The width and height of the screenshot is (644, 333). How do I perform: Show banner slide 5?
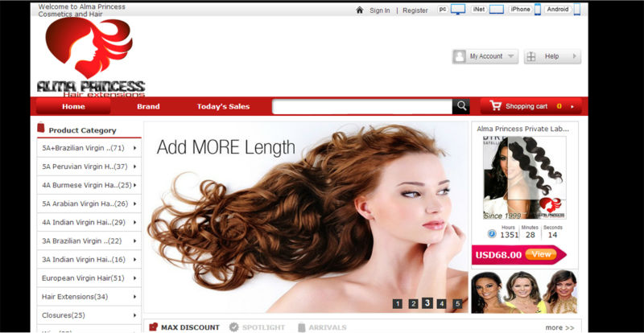(457, 304)
